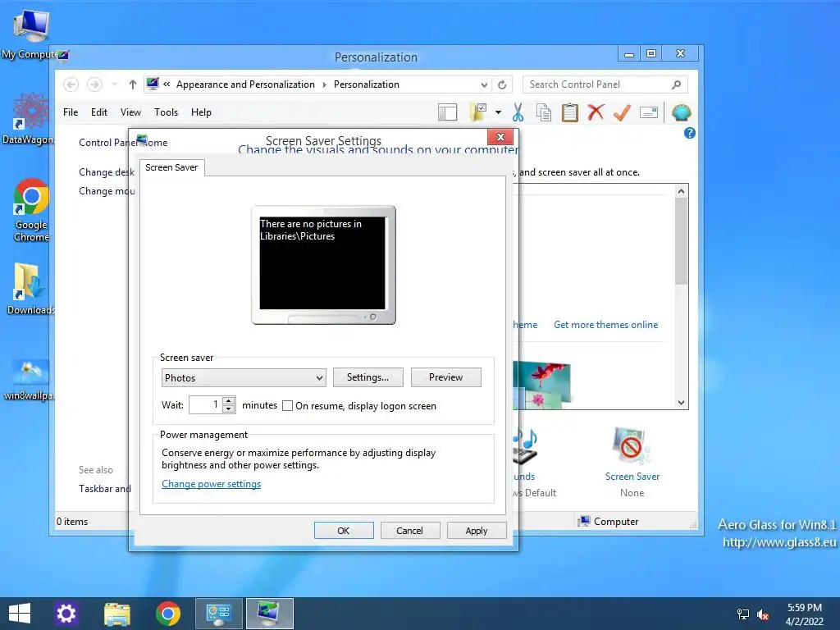Select the Screen Saver tab
The width and height of the screenshot is (840, 630).
click(171, 167)
